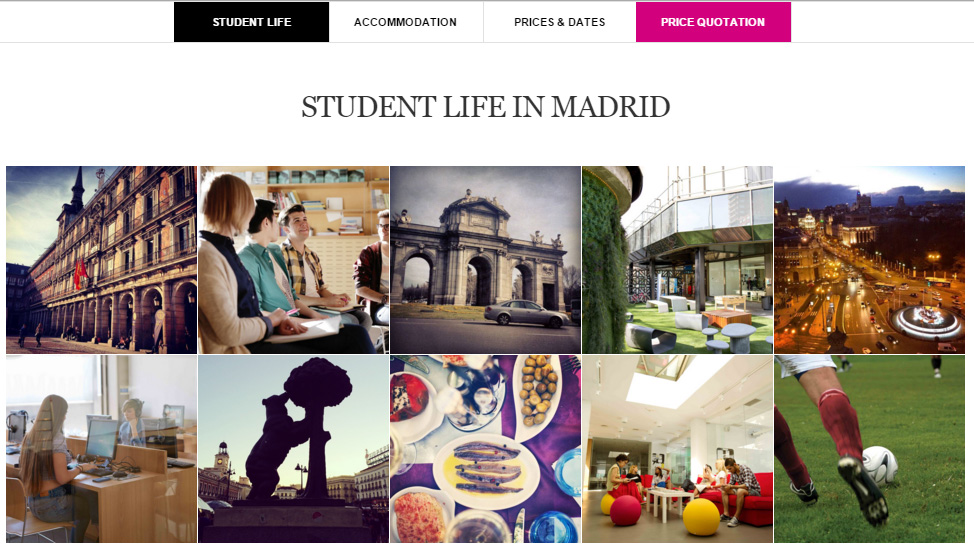View the football player kicking ball photo
This screenshot has width=974, height=550.
coord(869,449)
